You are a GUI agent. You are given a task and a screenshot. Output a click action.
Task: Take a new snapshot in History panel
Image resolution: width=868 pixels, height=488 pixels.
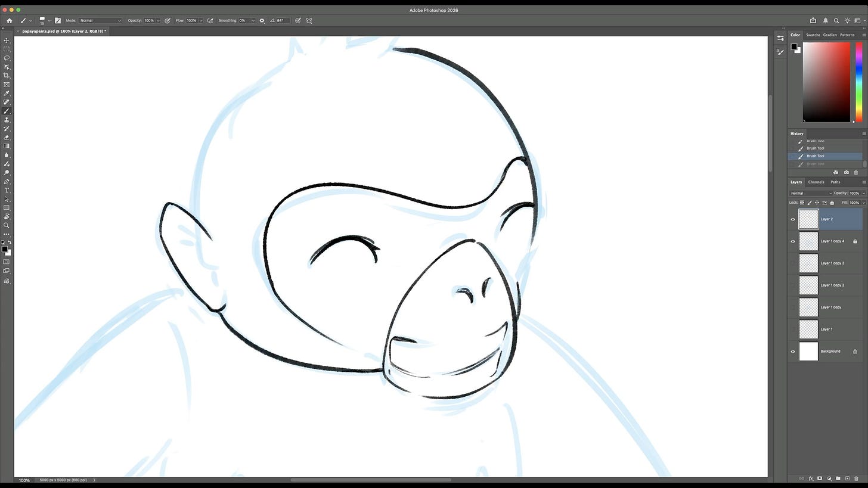click(x=846, y=172)
